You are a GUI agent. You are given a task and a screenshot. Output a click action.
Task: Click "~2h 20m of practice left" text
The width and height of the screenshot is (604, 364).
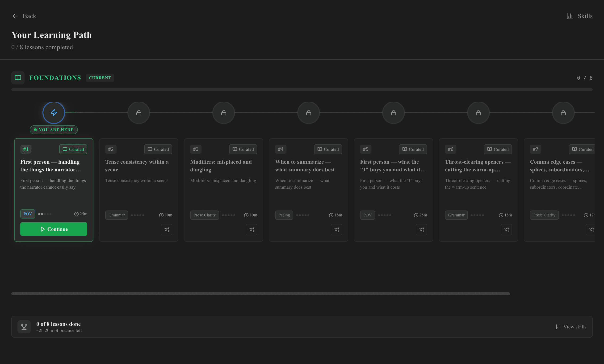click(59, 331)
